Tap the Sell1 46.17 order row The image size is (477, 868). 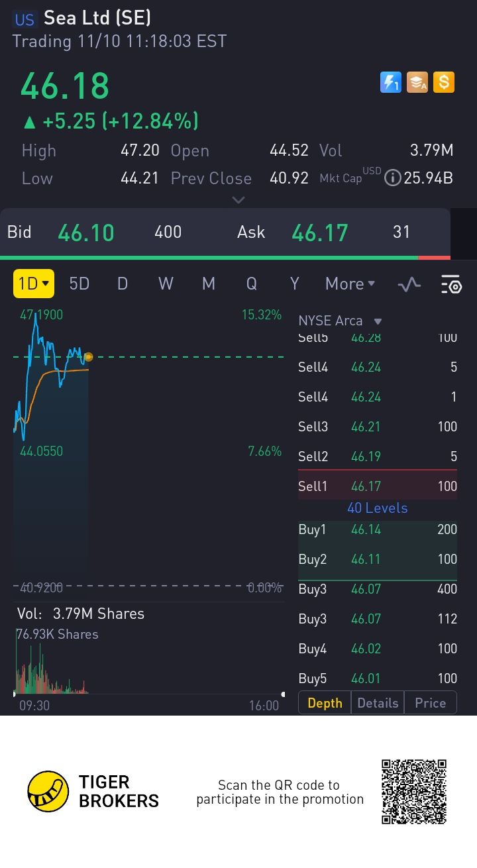pos(378,486)
